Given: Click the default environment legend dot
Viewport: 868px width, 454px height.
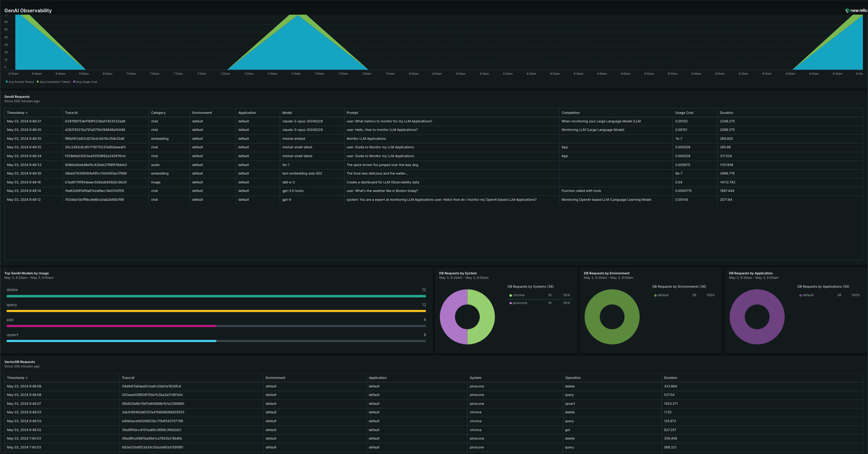Looking at the screenshot, I should click(655, 296).
